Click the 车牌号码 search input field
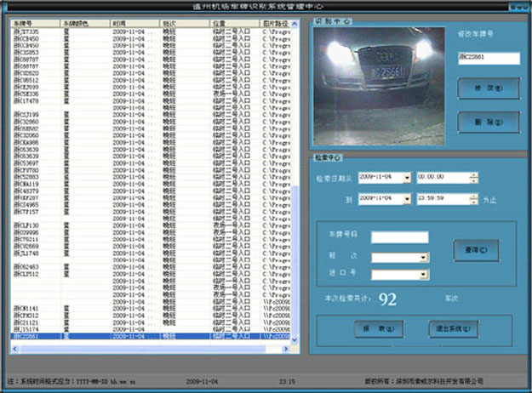The height and width of the screenshot is (393, 532). click(399, 237)
